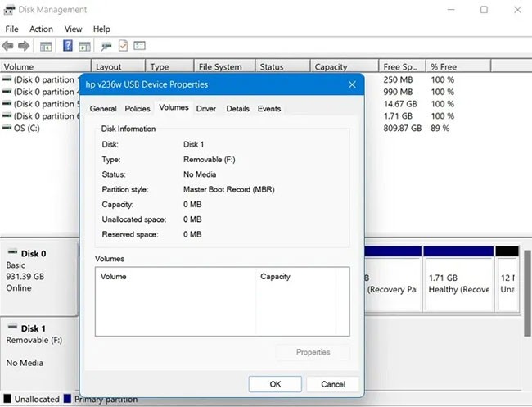532x407 pixels.
Task: Click the Connect/Refresh disk toolbar icon
Action: click(x=106, y=46)
